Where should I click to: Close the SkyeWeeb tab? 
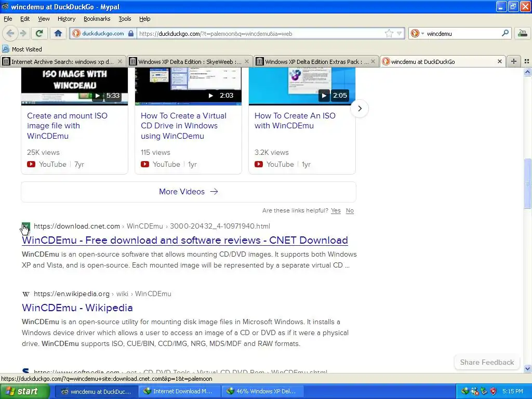click(x=247, y=61)
